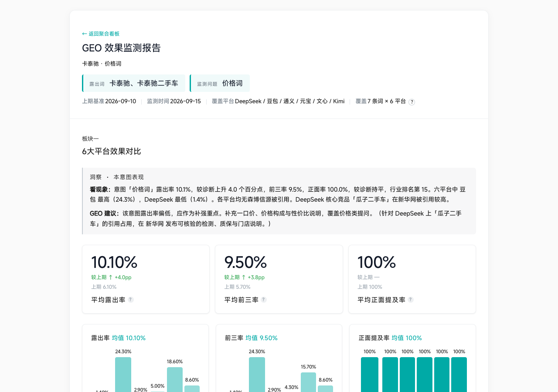This screenshot has width=558, height=392.
Task: Click the 8.60% bar in 前三率 chart
Action: (x=326, y=389)
